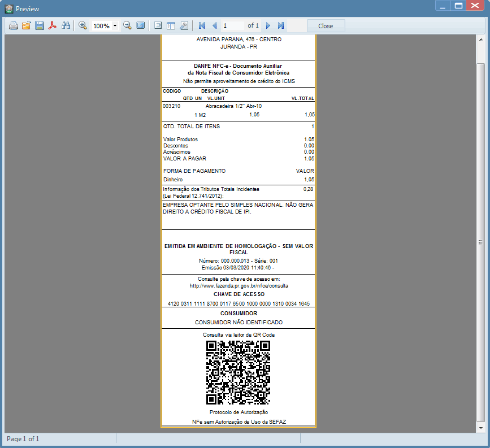Click the 'Abracadeira 1/2" Abr-10' item description

(x=233, y=106)
